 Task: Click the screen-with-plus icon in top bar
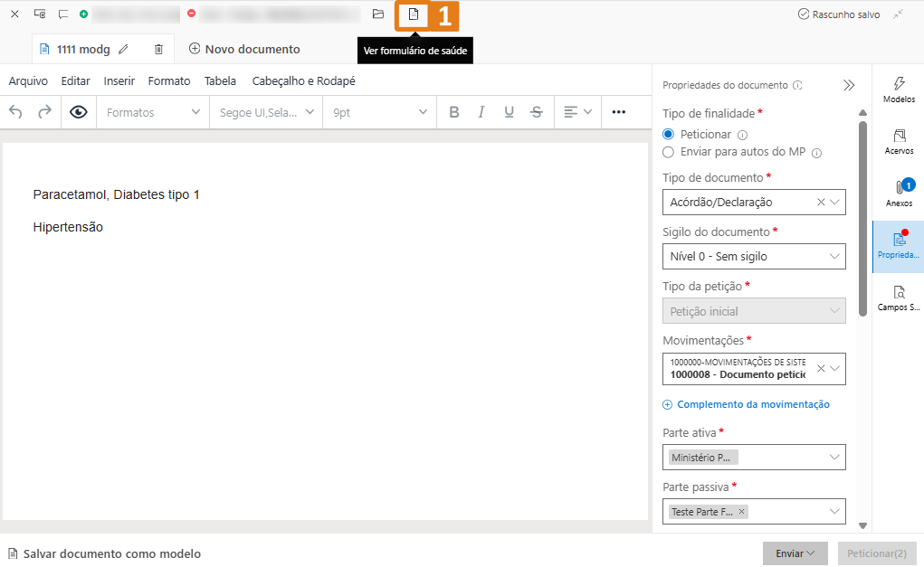click(x=40, y=14)
